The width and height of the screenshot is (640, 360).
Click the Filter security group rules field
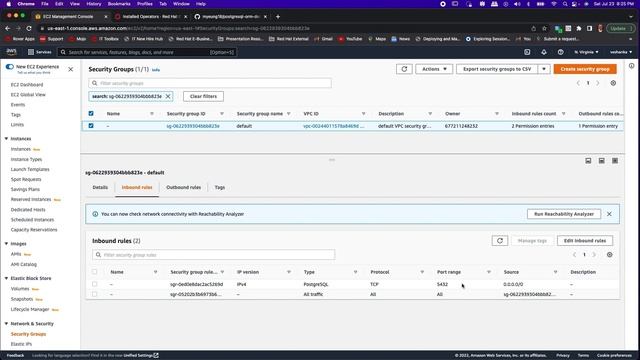click(213, 255)
